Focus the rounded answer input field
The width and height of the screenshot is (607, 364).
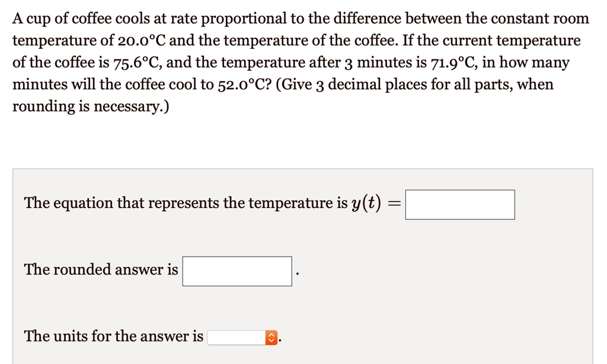click(237, 271)
